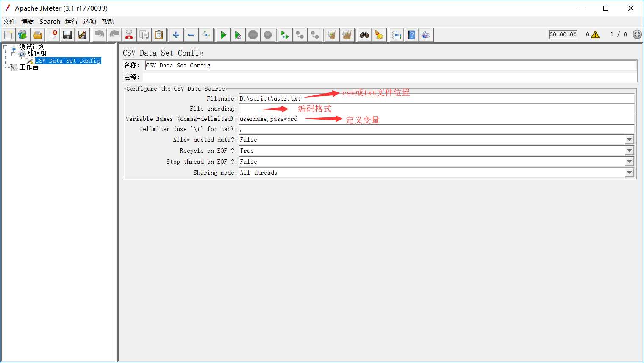Viewport: 644px width, 363px height.
Task: Click the 名称 name input field
Action: click(391, 65)
